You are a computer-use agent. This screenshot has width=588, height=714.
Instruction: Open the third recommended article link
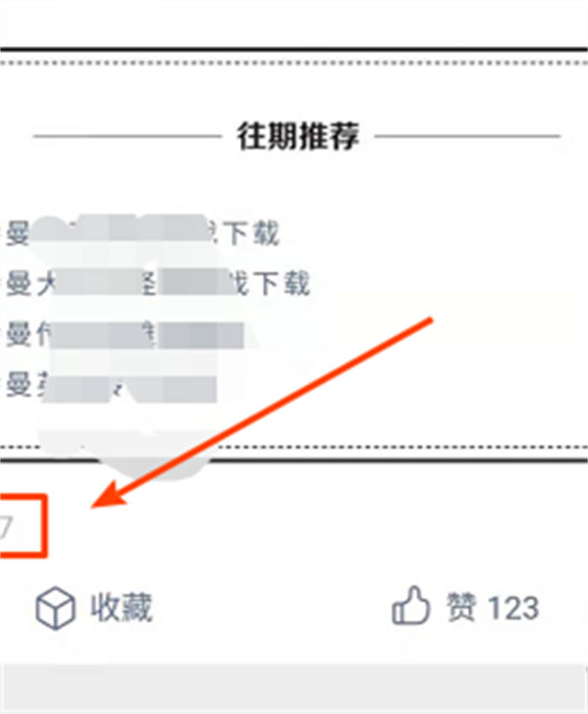coord(125,334)
